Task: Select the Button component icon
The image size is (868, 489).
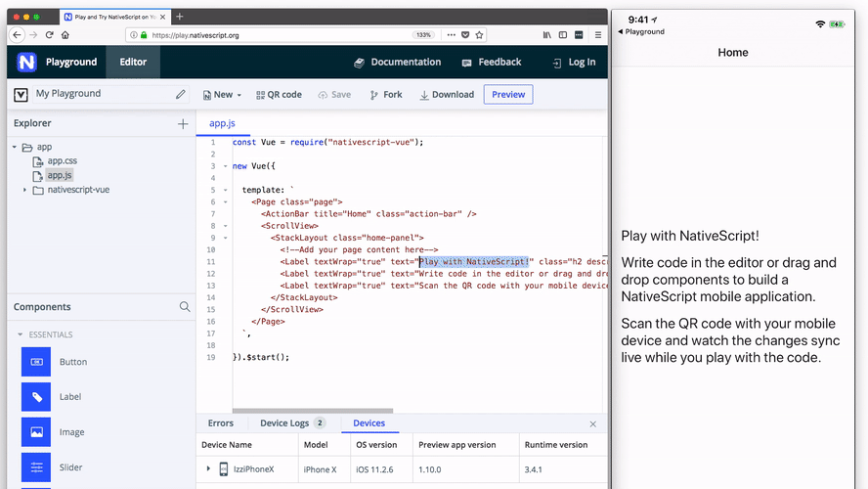Action: [36, 362]
